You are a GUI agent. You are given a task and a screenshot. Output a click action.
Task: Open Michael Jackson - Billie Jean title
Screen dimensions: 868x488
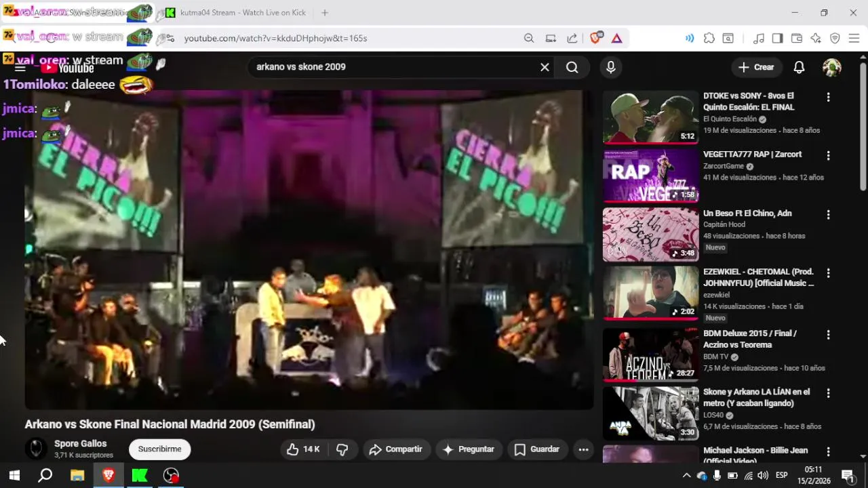(x=755, y=455)
